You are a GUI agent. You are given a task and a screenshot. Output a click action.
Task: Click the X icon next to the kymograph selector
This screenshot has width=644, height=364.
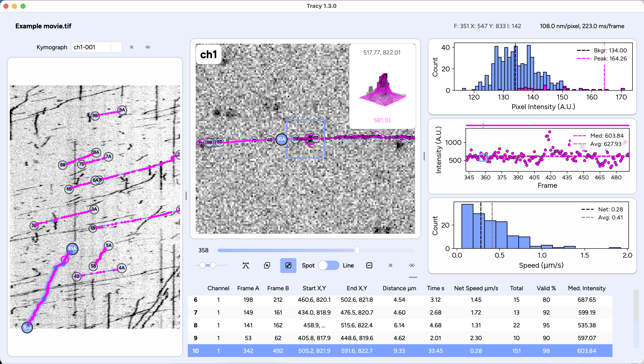[x=131, y=47]
